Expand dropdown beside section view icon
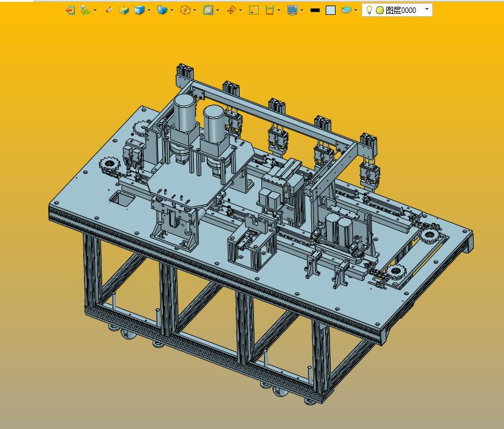 217,11
